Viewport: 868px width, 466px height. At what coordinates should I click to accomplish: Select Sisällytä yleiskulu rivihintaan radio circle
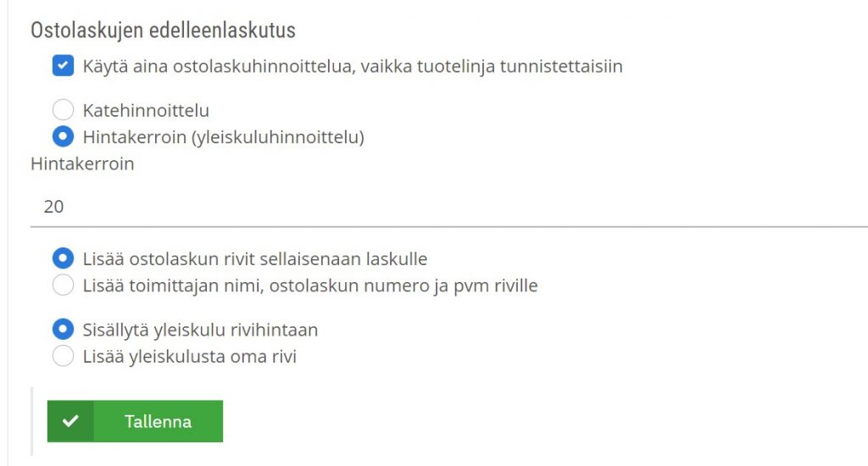pyautogui.click(x=63, y=329)
